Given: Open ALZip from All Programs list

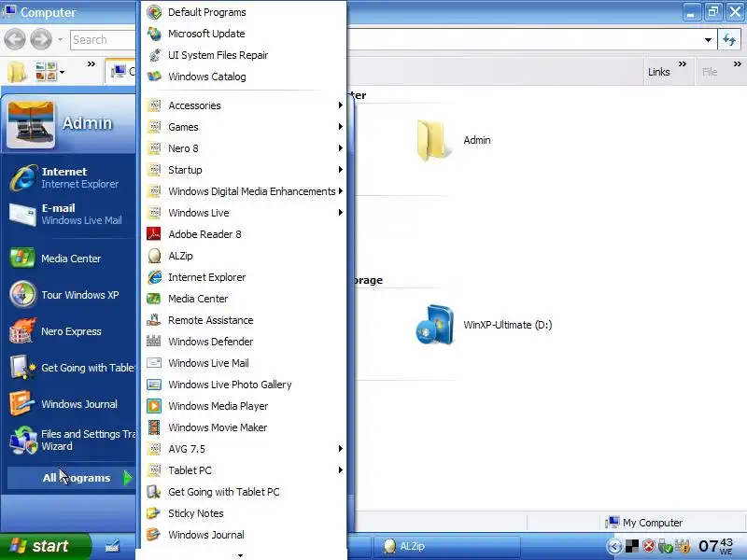Looking at the screenshot, I should (x=244, y=256).
